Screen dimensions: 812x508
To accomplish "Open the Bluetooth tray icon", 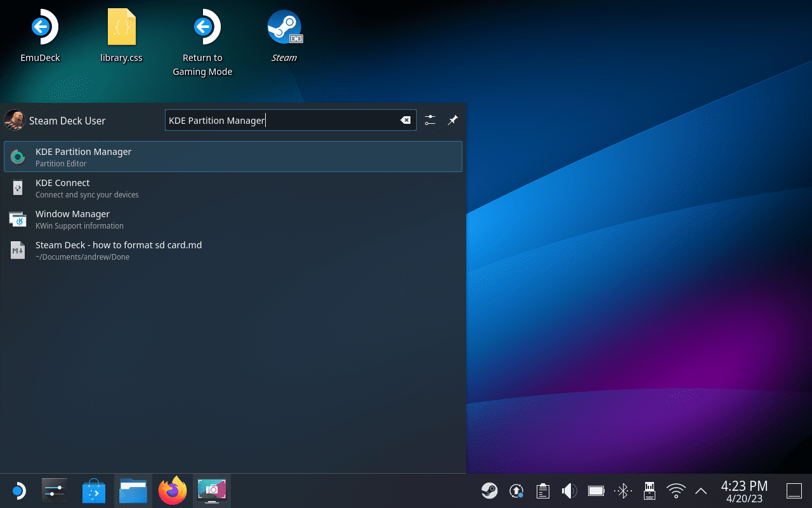I will [622, 490].
